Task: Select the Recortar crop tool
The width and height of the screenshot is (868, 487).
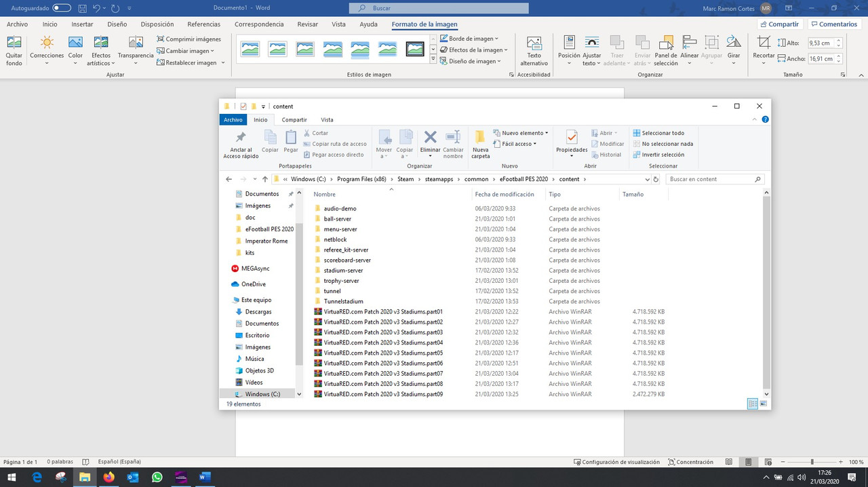Action: tap(764, 51)
